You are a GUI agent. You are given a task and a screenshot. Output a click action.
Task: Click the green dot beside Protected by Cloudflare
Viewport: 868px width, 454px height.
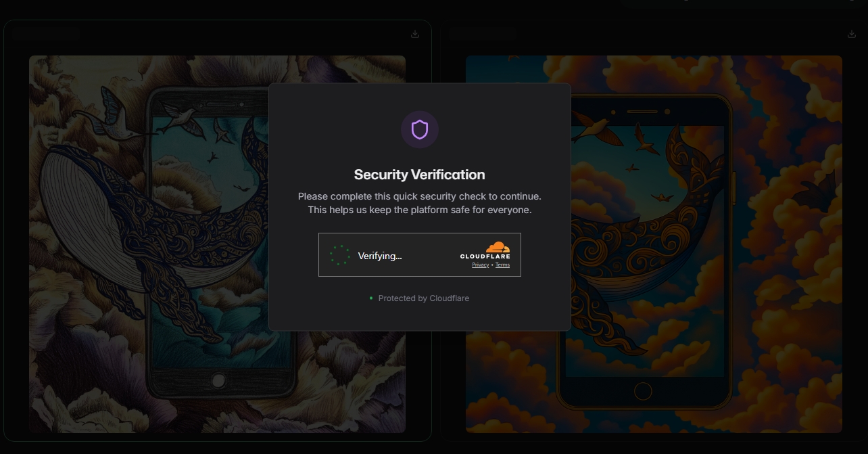(x=371, y=298)
